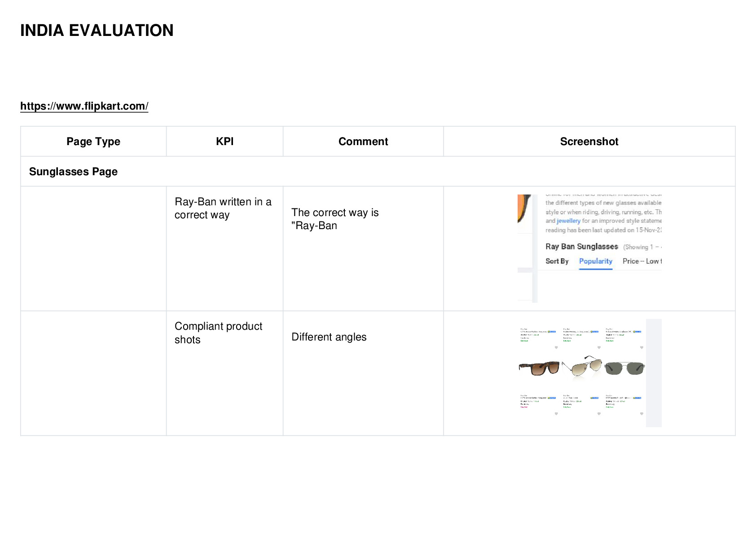Image resolution: width=756 pixels, height=535 pixels.
Task: Select the Popularity sort tab
Action: 596,261
